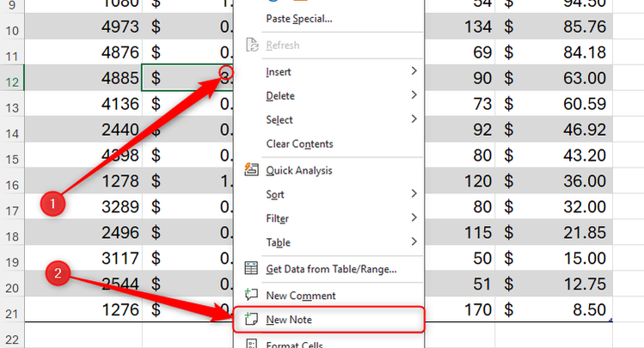The height and width of the screenshot is (348, 644).
Task: Click the Refresh icon in context menu
Action: pos(252,45)
